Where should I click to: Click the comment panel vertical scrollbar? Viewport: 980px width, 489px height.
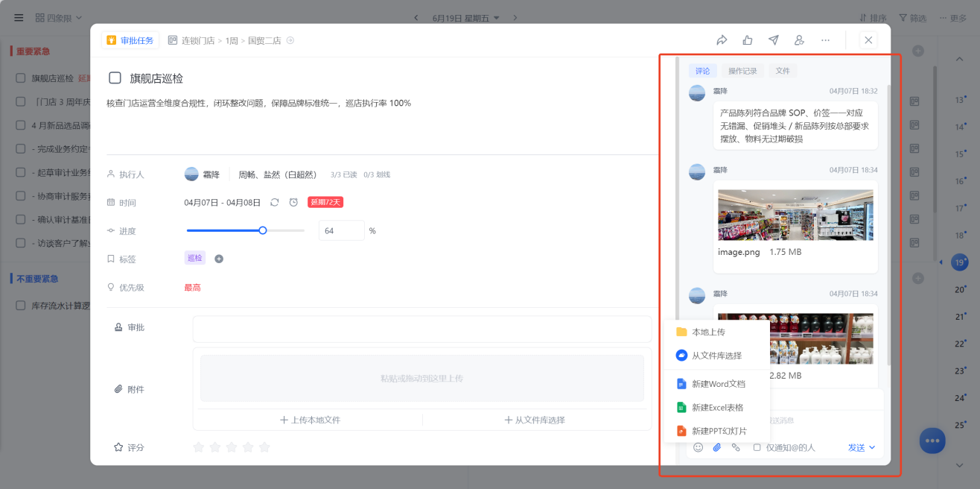(888, 224)
